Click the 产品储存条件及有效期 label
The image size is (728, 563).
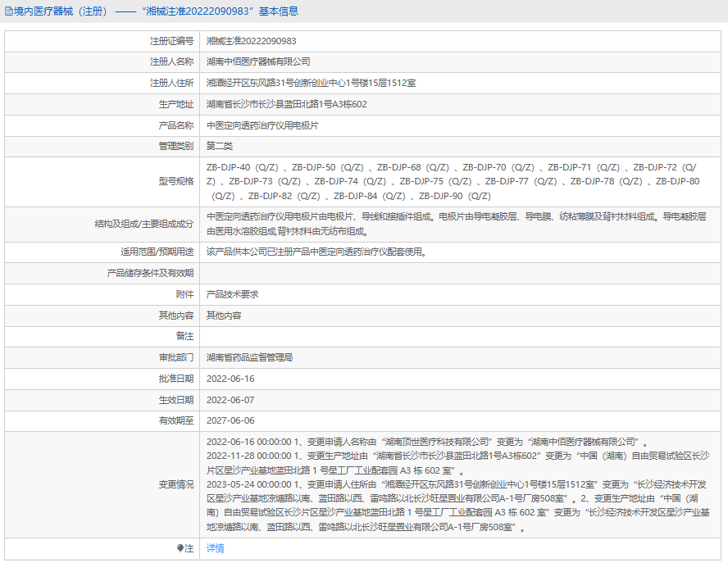(150, 274)
